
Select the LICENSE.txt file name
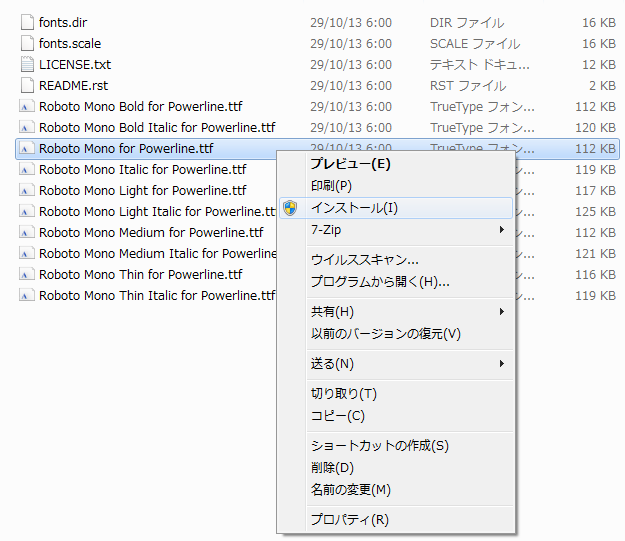(75, 65)
